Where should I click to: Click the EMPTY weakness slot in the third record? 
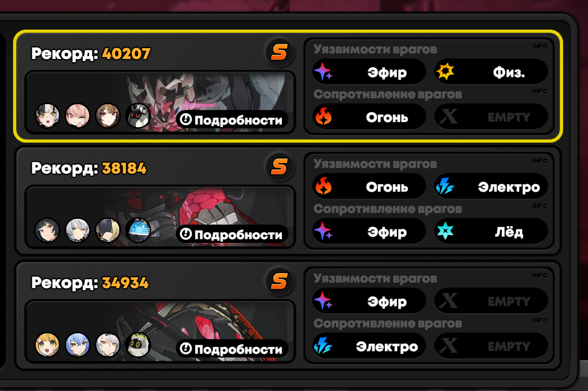[491, 301]
